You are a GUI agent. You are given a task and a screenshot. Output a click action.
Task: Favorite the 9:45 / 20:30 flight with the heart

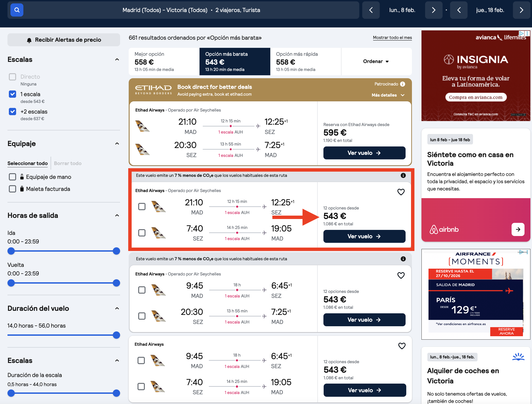click(401, 275)
